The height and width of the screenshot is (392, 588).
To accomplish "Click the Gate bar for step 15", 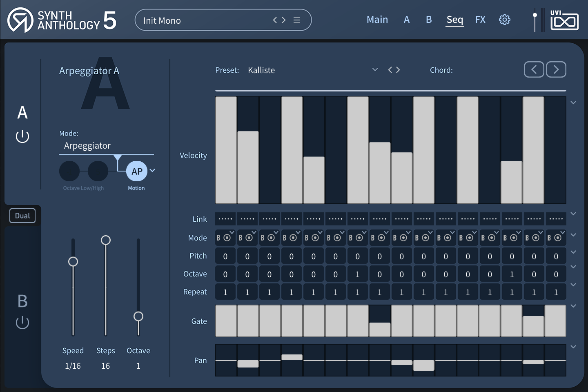I will 534,326.
